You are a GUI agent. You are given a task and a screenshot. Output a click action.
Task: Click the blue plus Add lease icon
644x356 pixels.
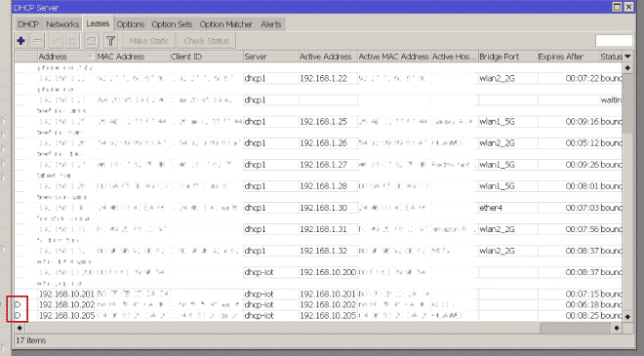point(20,41)
